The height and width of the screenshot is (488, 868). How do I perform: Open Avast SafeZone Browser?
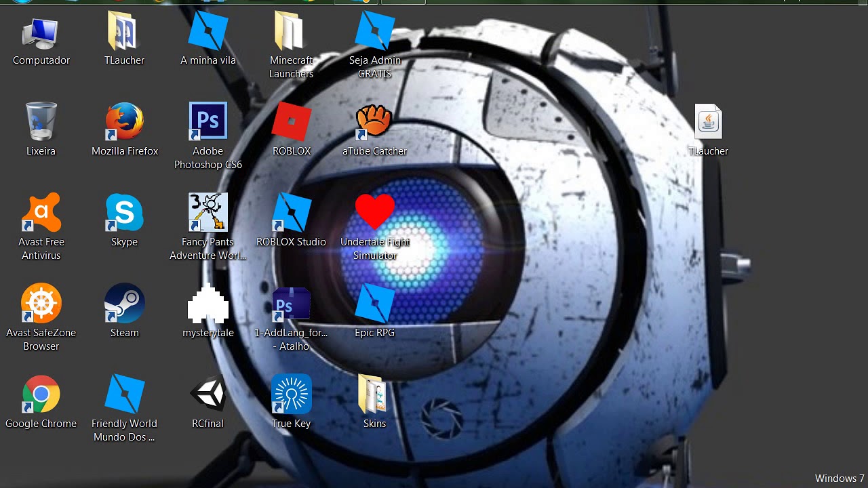coord(41,303)
